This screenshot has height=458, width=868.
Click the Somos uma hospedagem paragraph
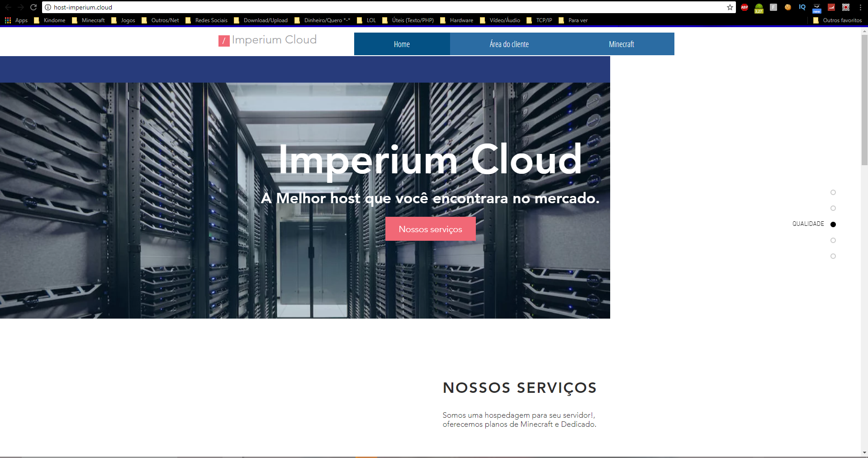(520, 420)
